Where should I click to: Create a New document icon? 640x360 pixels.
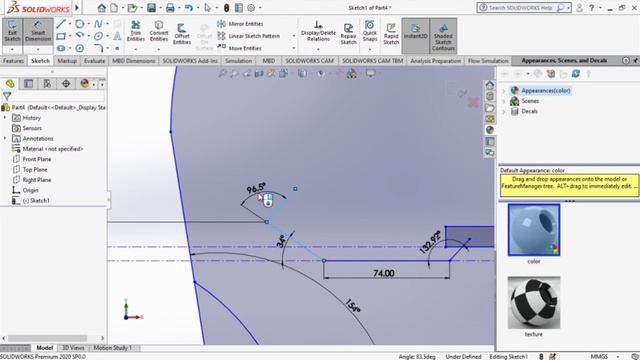point(114,7)
